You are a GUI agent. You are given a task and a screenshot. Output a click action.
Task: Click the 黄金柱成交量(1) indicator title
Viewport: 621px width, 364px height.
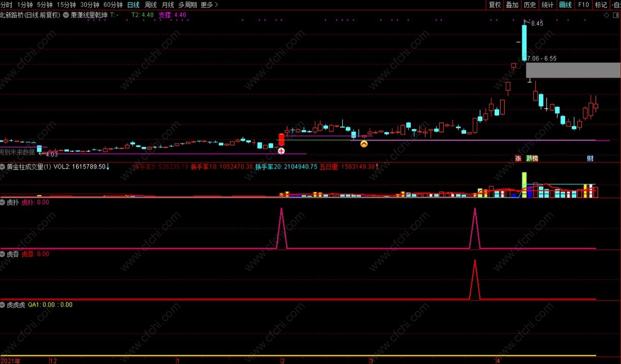point(29,167)
